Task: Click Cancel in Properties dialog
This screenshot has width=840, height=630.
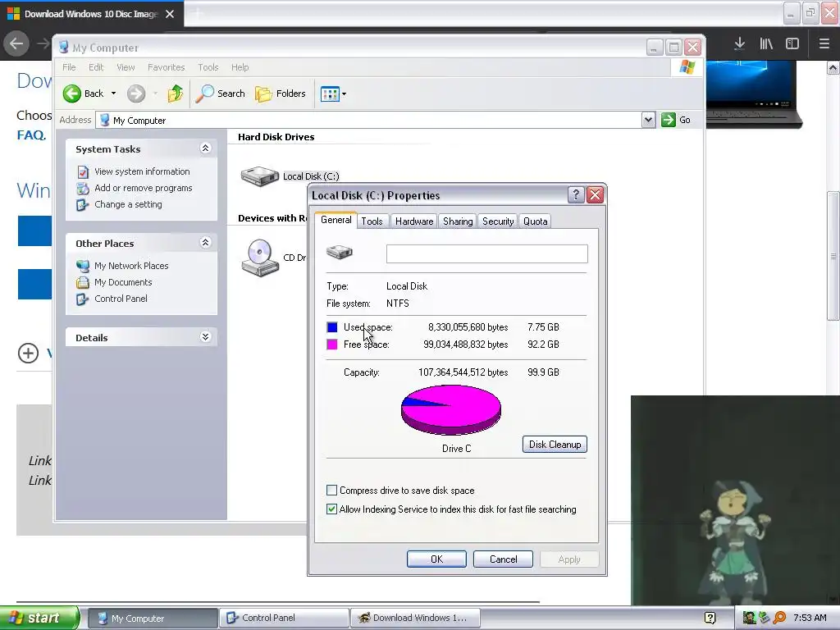Action: tap(503, 559)
